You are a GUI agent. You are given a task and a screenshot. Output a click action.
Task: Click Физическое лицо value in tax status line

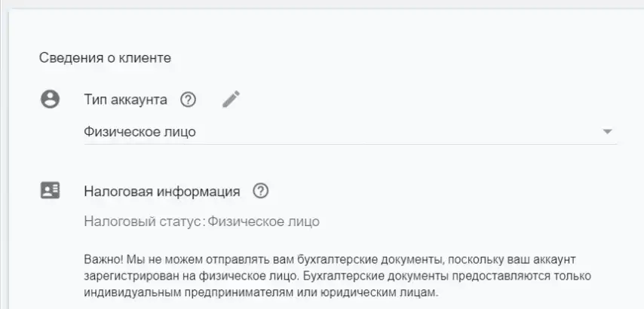click(263, 222)
